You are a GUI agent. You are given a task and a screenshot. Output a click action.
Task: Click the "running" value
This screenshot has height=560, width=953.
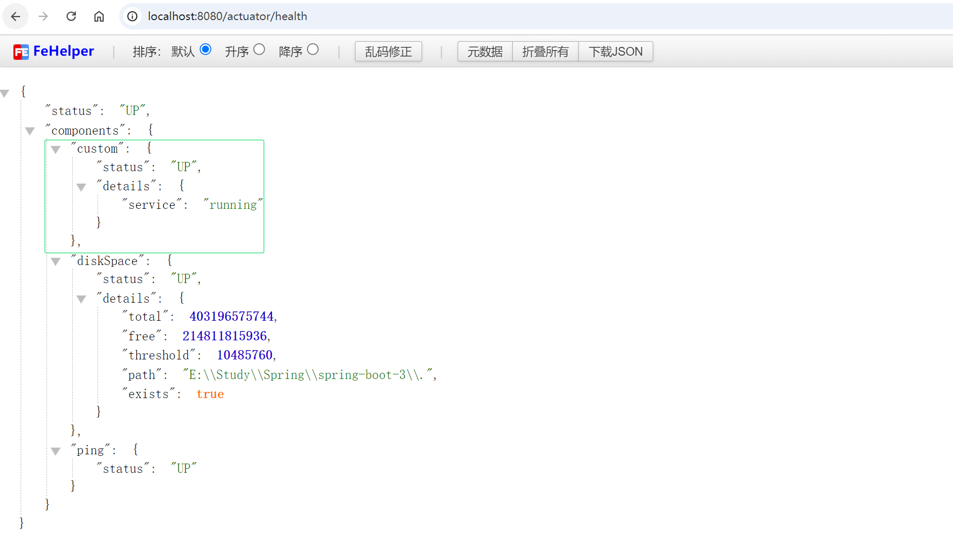click(233, 205)
